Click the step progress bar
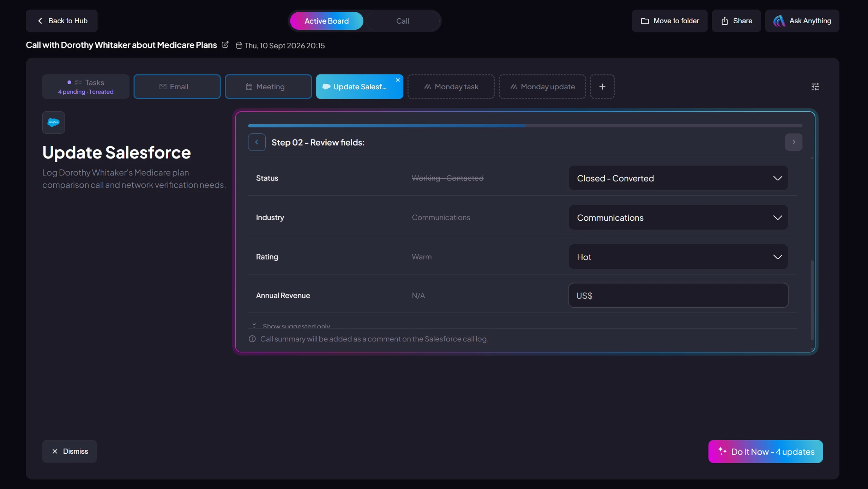868x489 pixels. (x=525, y=126)
